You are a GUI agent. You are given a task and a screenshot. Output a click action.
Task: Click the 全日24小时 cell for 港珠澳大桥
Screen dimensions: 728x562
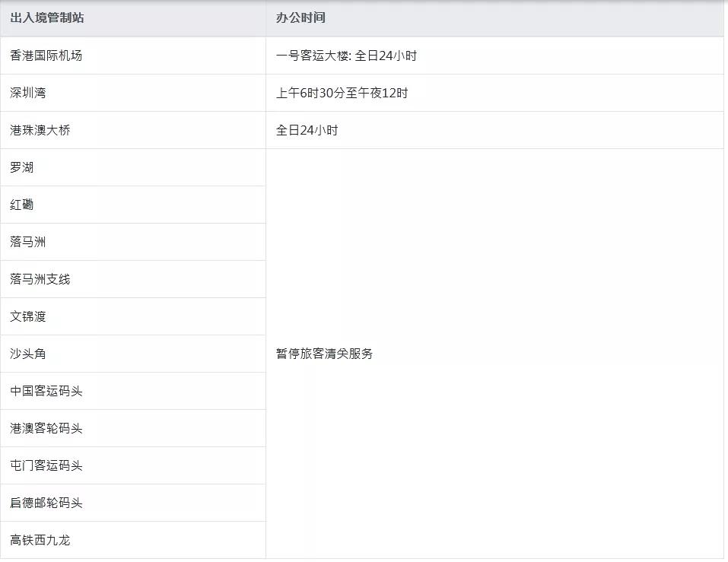pyautogui.click(x=307, y=130)
